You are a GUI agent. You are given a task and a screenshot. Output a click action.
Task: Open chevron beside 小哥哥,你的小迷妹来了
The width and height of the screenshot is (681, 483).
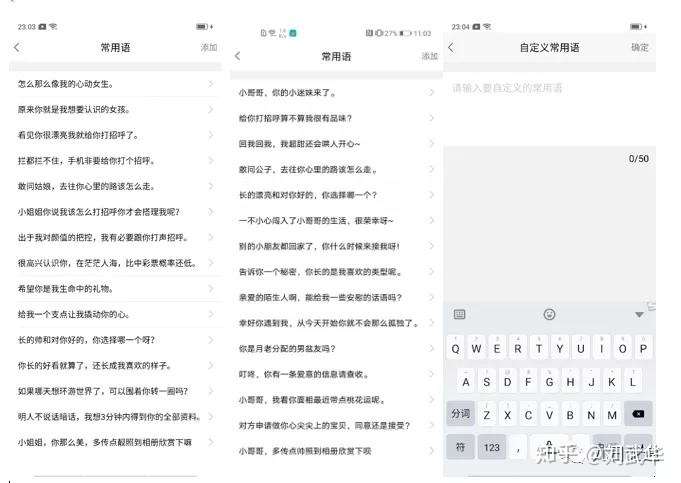[431, 92]
